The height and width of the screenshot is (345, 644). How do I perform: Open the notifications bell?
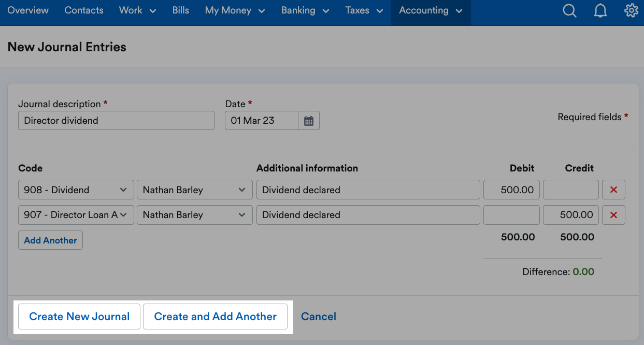tap(600, 11)
